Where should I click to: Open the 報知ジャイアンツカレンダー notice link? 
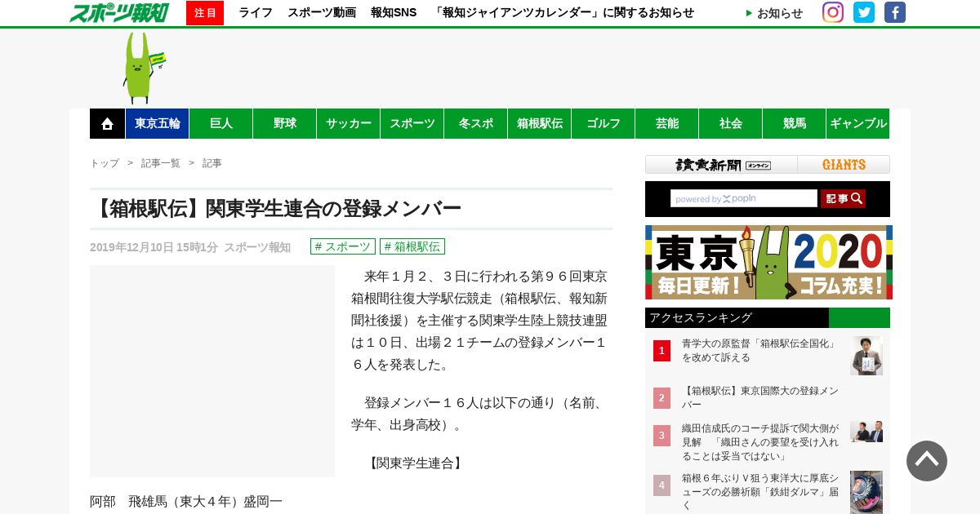click(563, 13)
